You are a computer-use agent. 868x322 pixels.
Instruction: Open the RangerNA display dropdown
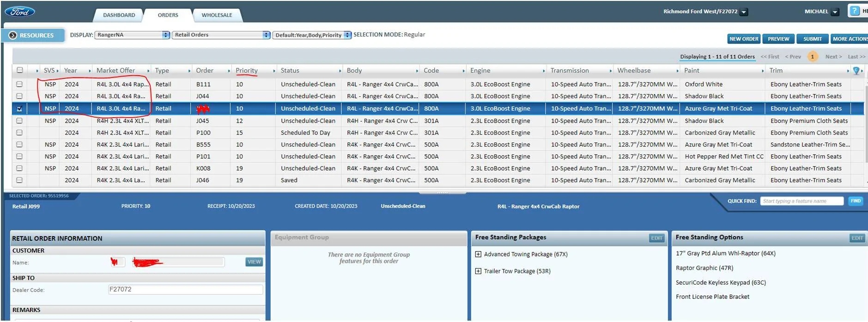[132, 35]
